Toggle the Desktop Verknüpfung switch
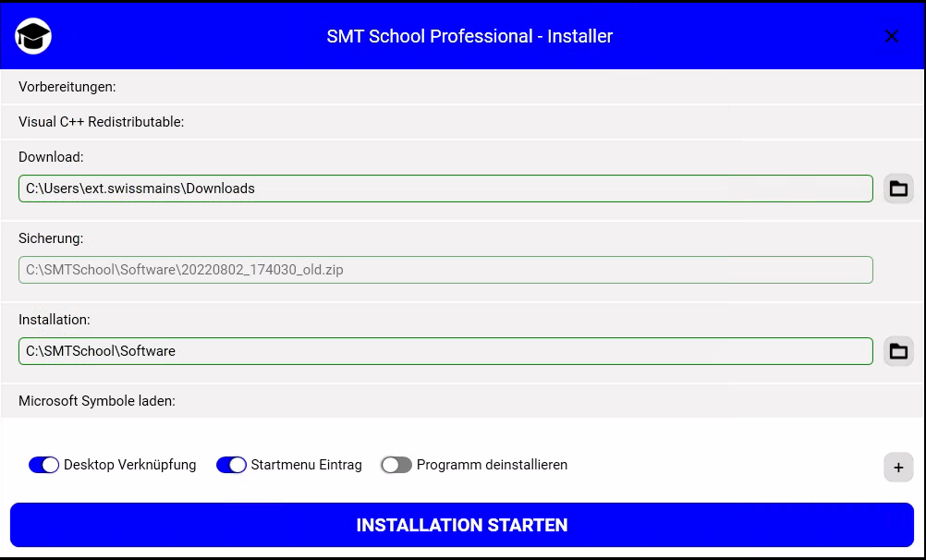Image resolution: width=926 pixels, height=560 pixels. [x=44, y=465]
